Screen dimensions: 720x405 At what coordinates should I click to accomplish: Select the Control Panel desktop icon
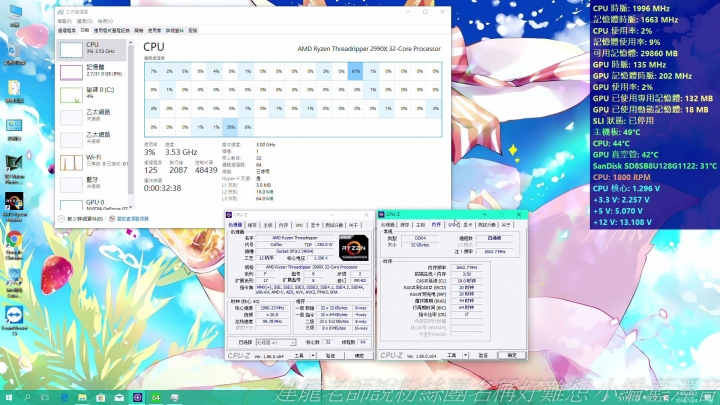pyautogui.click(x=14, y=129)
